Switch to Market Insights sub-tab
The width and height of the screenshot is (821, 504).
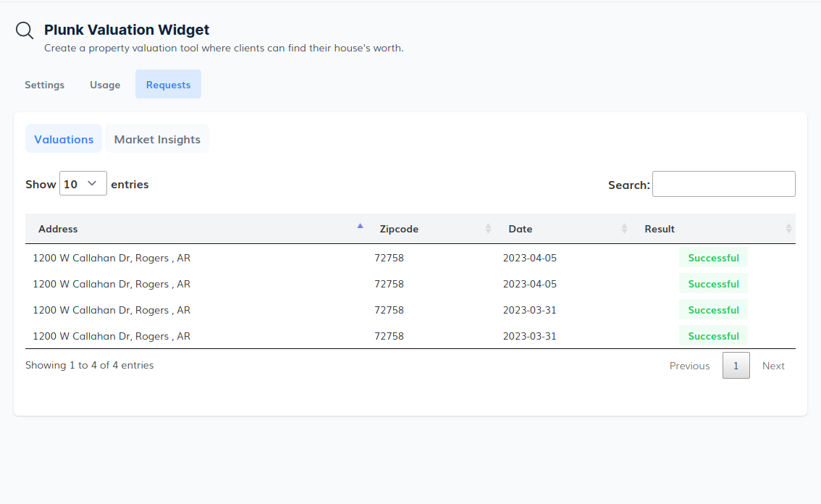(x=157, y=139)
